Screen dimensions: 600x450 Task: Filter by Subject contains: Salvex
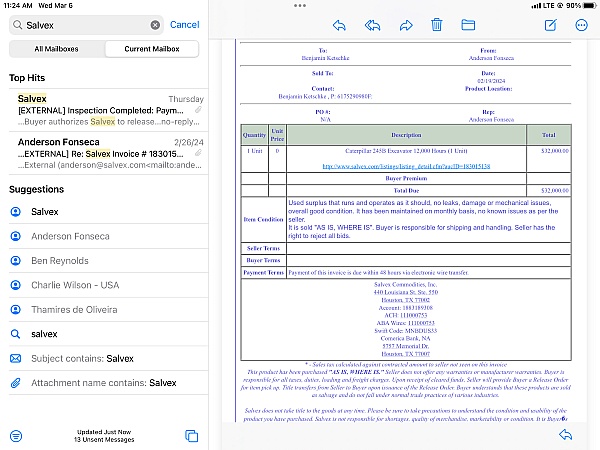coord(109,359)
